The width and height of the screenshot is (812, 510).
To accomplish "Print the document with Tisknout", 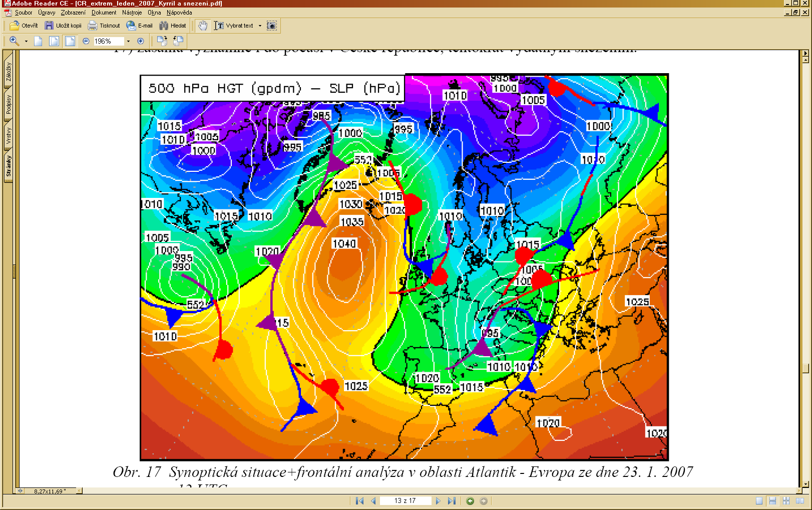I will coord(104,26).
